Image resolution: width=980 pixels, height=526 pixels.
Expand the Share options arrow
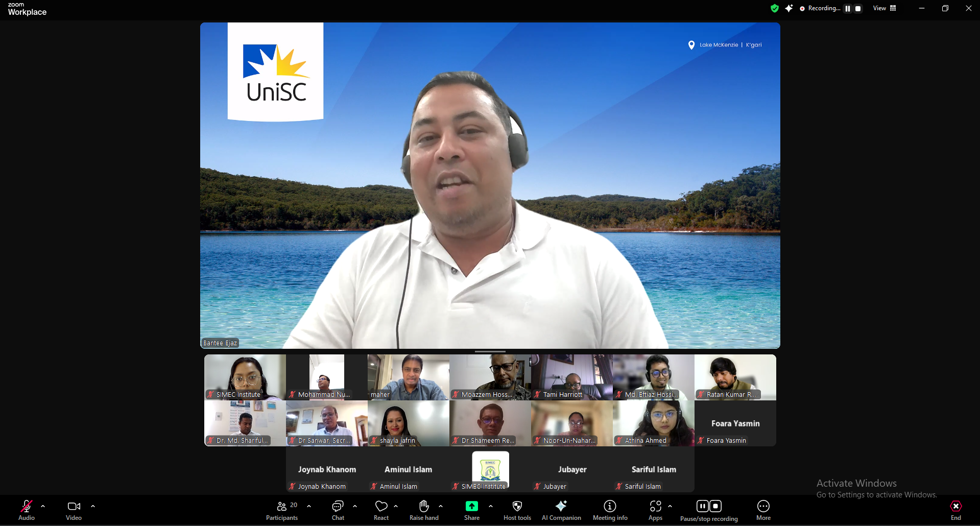pyautogui.click(x=491, y=506)
